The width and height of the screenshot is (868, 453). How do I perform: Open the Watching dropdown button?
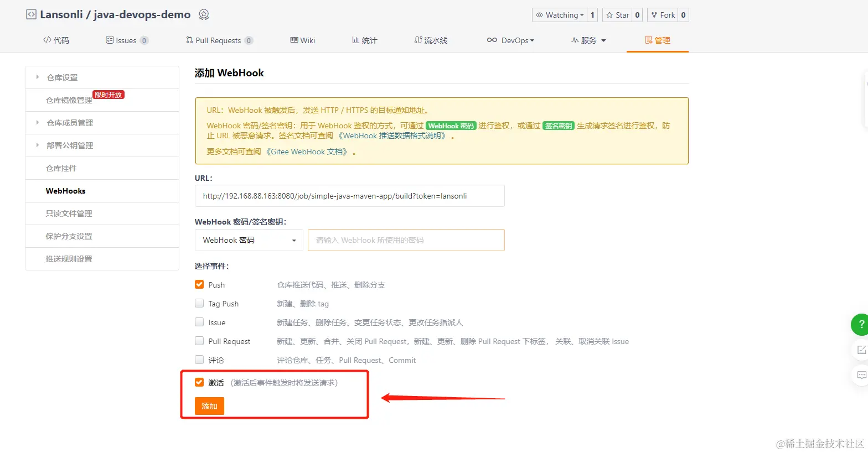pos(559,15)
